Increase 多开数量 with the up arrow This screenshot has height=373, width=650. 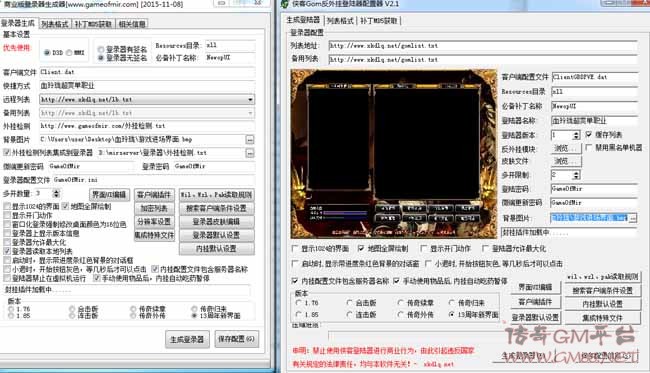pos(56,191)
